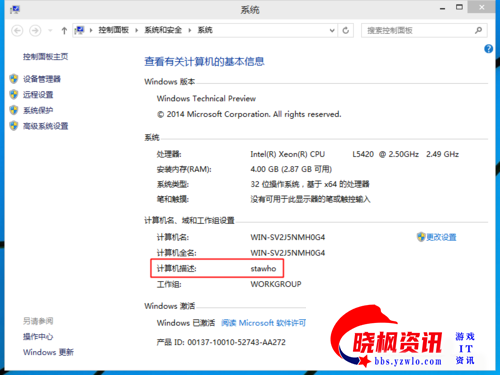The width and height of the screenshot is (500, 375).
Task: Select the 没有可用于此显示器的笔或触控输入 text
Action: (x=310, y=199)
